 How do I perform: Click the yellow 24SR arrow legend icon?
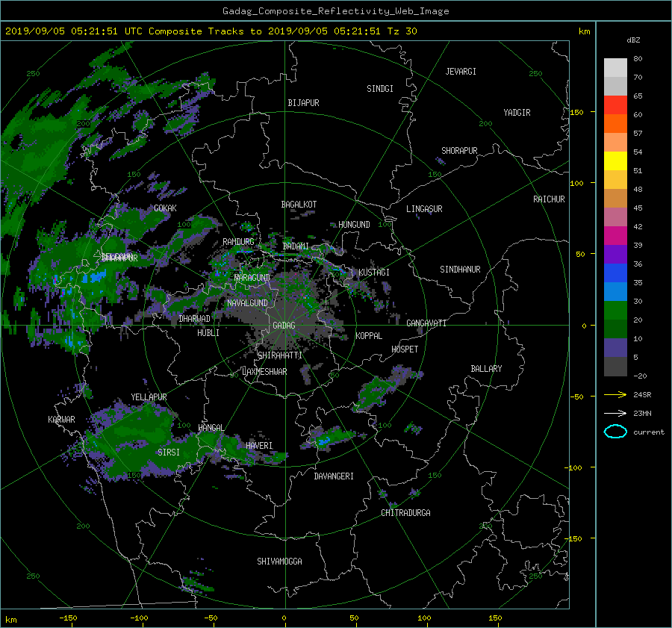pos(615,394)
